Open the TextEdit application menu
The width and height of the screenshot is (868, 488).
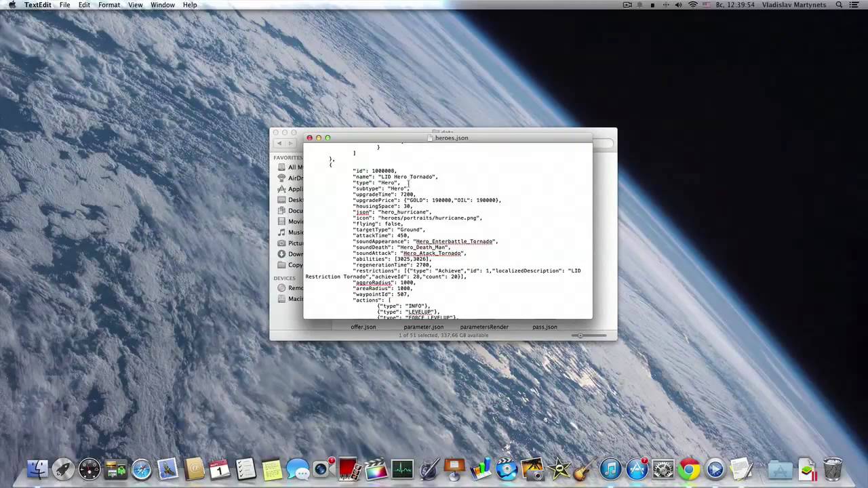click(37, 5)
